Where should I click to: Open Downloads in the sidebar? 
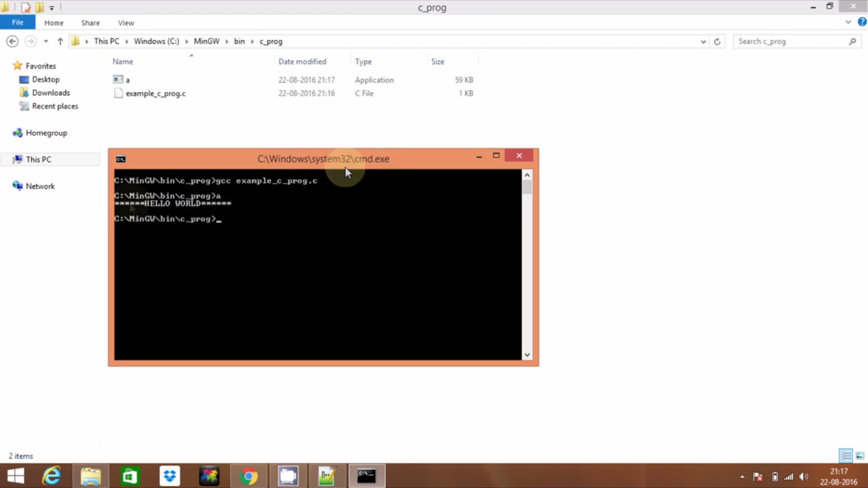coord(51,93)
